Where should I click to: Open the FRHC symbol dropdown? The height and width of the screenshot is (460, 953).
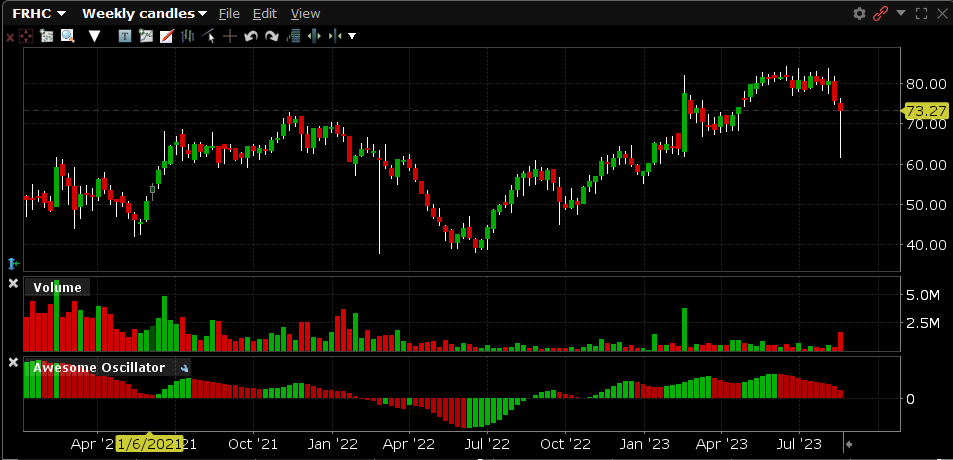tap(39, 13)
